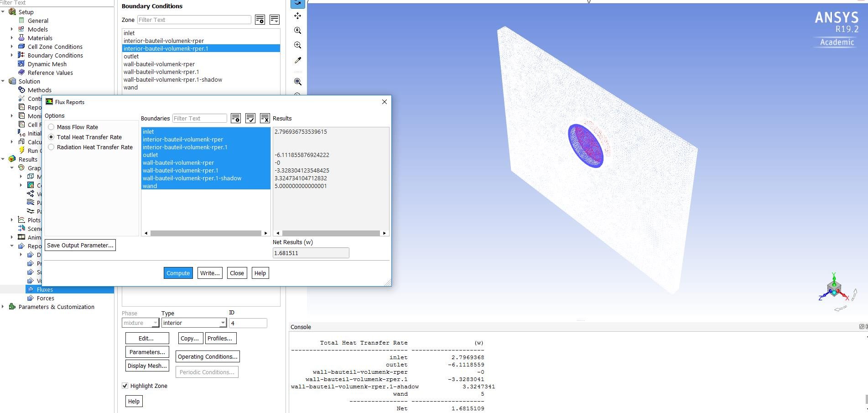Compute the total heat transfer rates
The image size is (868, 413).
[x=178, y=273]
